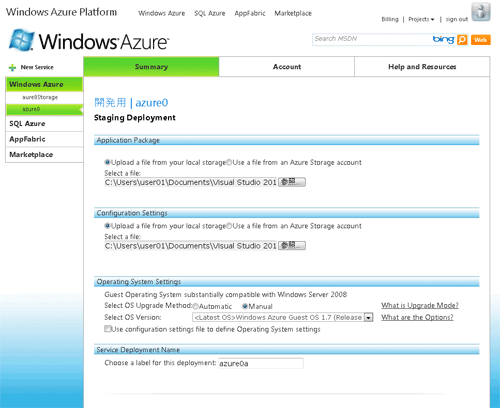
Task: Expand the Projects dropdown menu
Action: pos(421,19)
